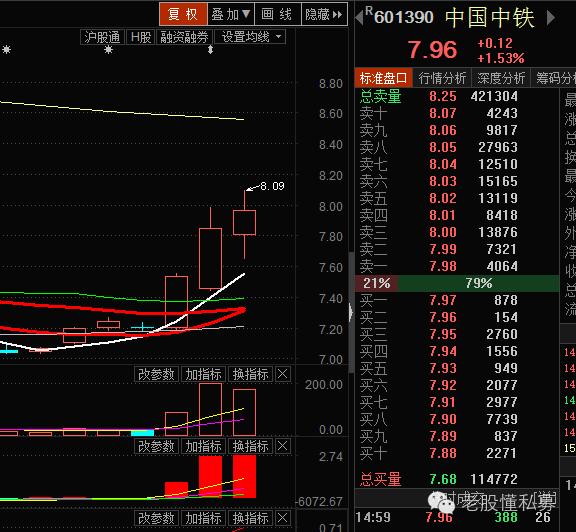Click 换指标 on the second indicator panel
This screenshot has width=576, height=532.
(x=251, y=446)
